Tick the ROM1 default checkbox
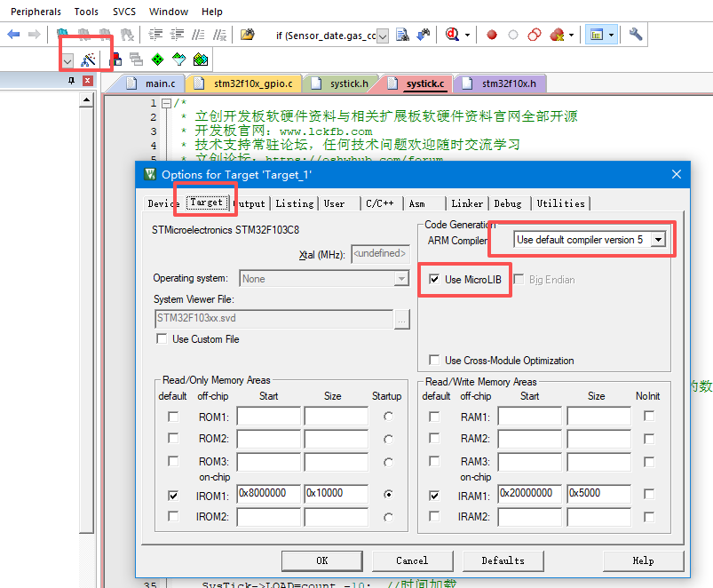This screenshot has height=588, width=713. pos(173,417)
